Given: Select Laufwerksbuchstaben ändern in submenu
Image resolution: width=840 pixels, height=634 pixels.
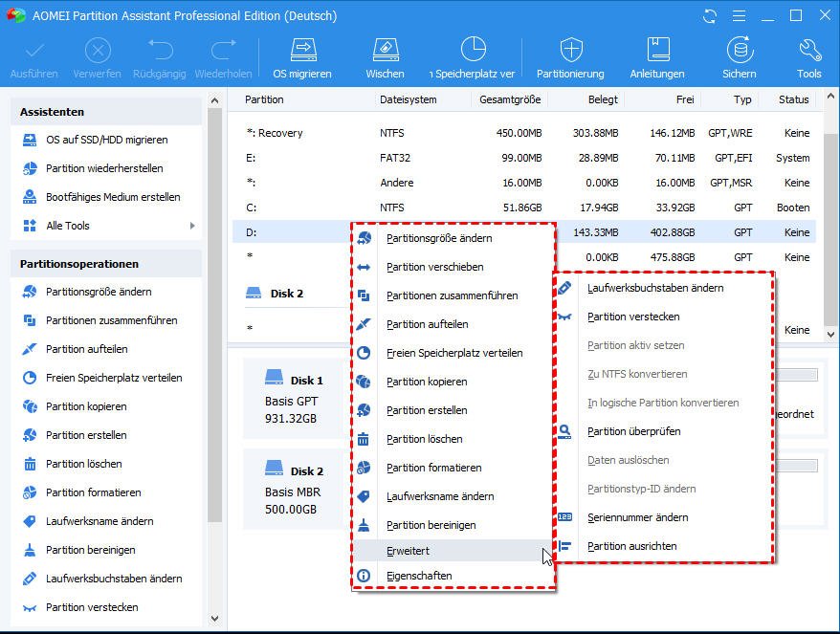Looking at the screenshot, I should click(663, 288).
